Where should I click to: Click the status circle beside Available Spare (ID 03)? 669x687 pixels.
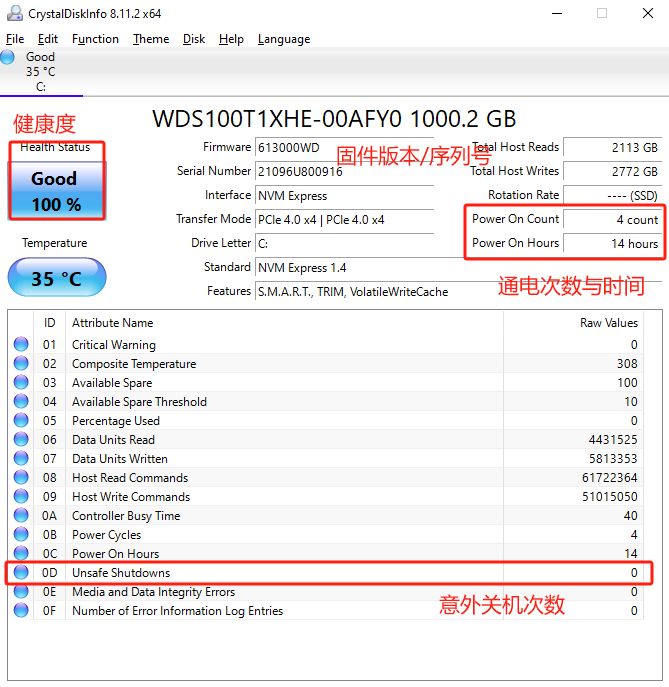21,382
